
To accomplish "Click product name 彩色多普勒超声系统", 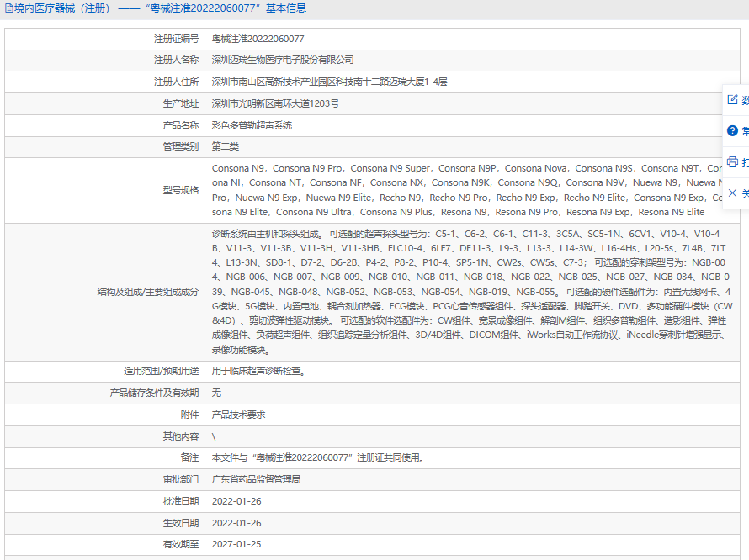I will 252,125.
